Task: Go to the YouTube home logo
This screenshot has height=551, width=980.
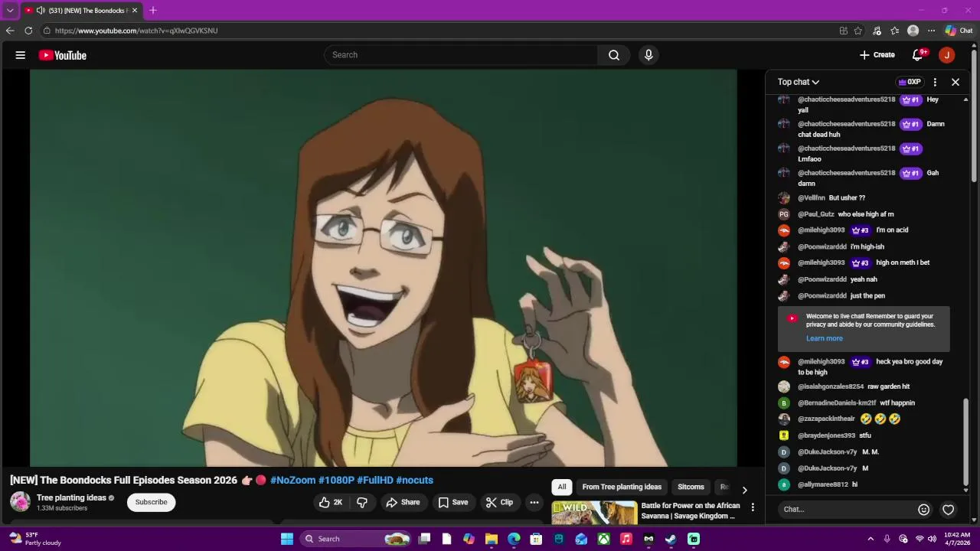Action: coord(63,55)
